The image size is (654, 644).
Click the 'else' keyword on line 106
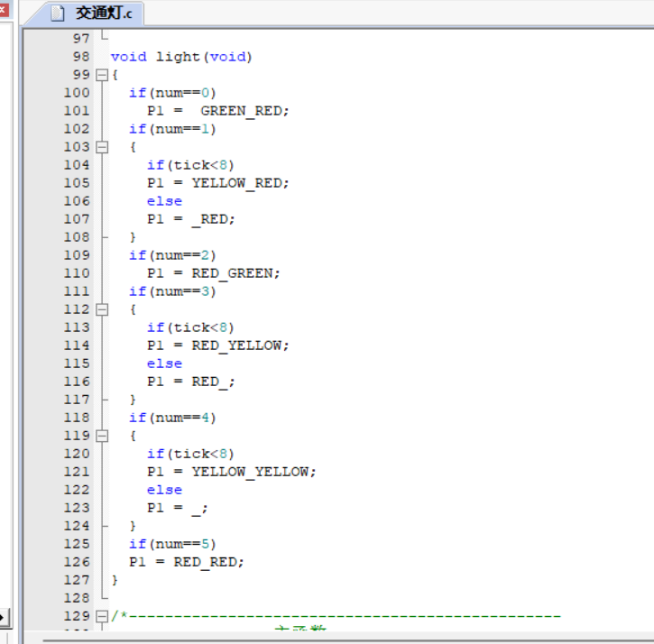tap(164, 201)
